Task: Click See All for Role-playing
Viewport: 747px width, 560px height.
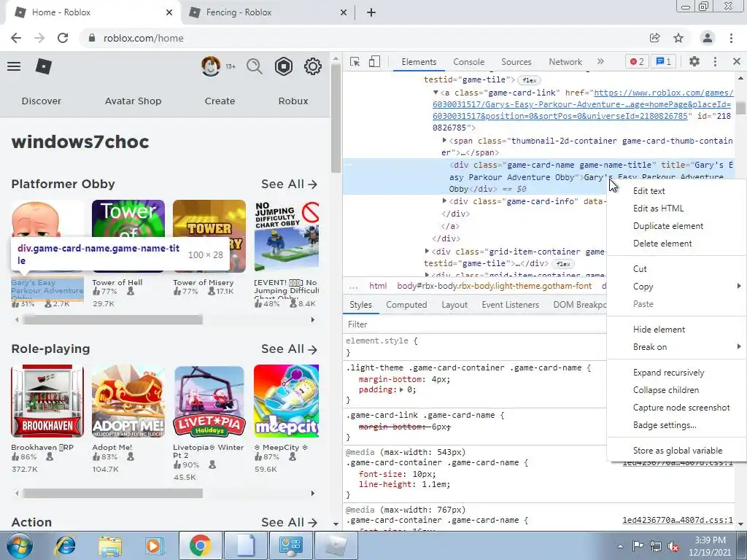Action: [x=289, y=349]
